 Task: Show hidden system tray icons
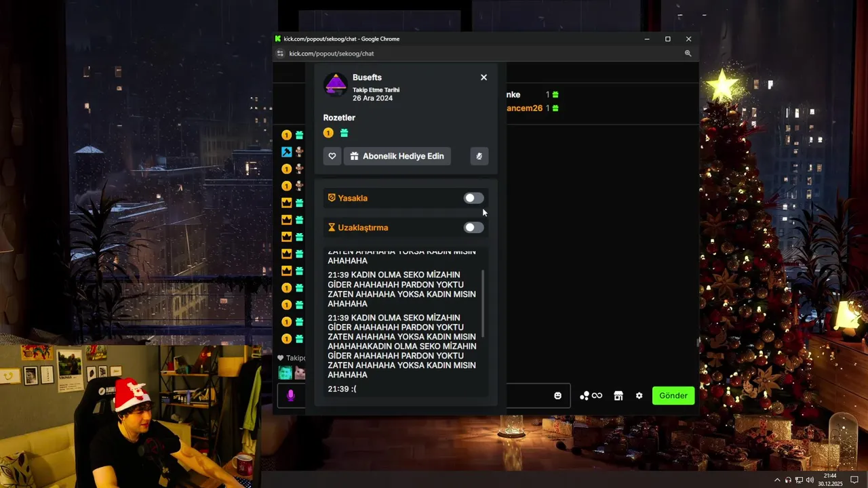point(777,480)
